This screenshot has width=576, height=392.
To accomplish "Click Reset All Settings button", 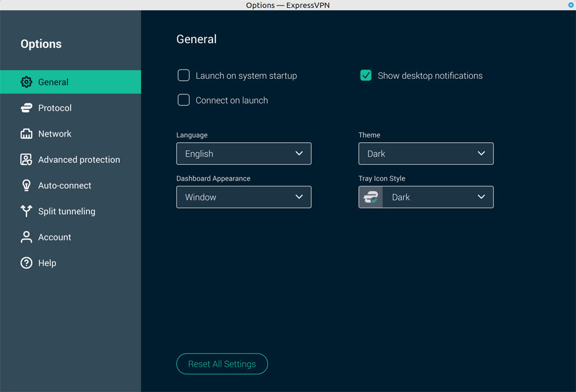I will 222,364.
